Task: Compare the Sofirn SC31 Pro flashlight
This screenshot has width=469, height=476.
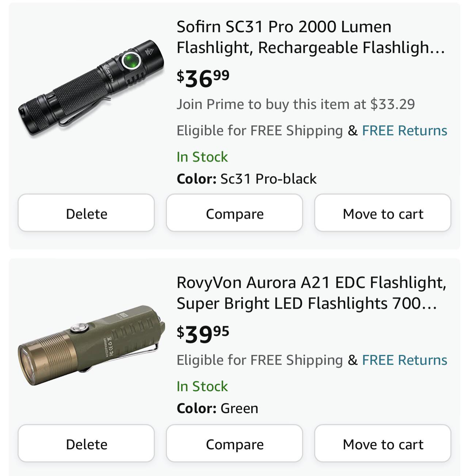Action: pyautogui.click(x=235, y=213)
